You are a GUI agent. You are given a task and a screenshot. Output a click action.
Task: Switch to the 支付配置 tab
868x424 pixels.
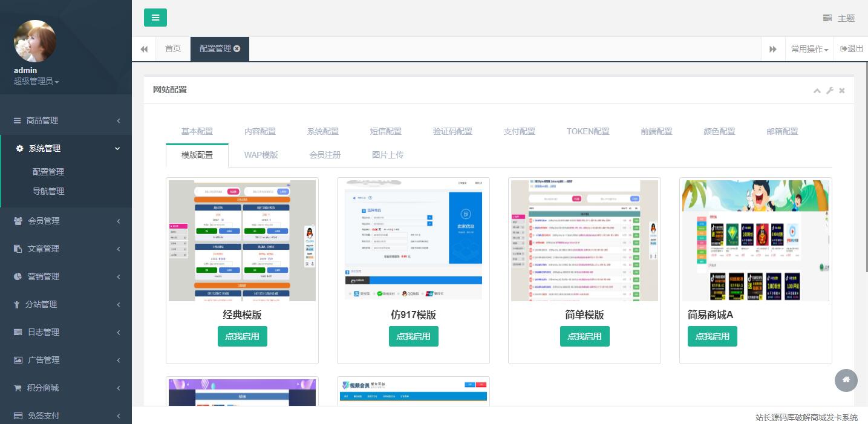[519, 131]
